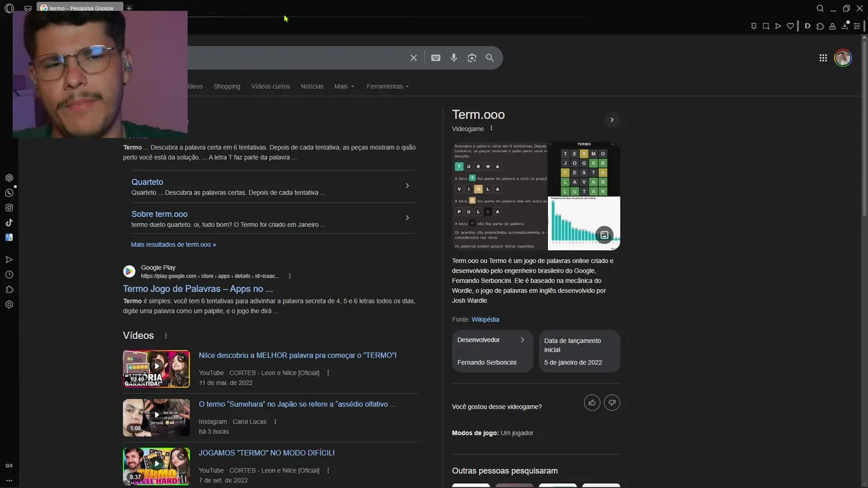
Task: Open Sobre term.ooo sitelink title
Action: (159, 213)
